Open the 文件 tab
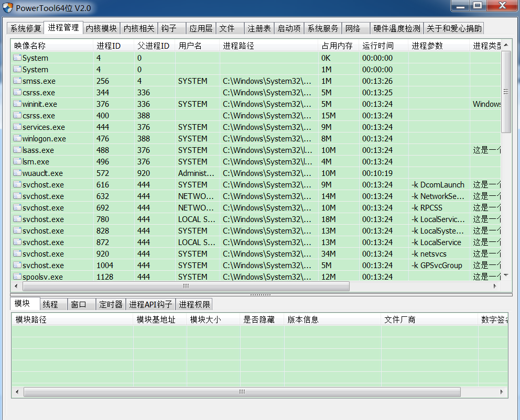Screen dimensions: 520x420 click(x=230, y=28)
